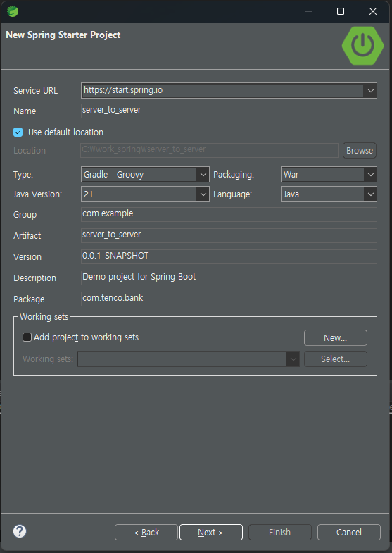This screenshot has height=553, width=392.
Task: Proceed with the Next button
Action: pos(211,532)
